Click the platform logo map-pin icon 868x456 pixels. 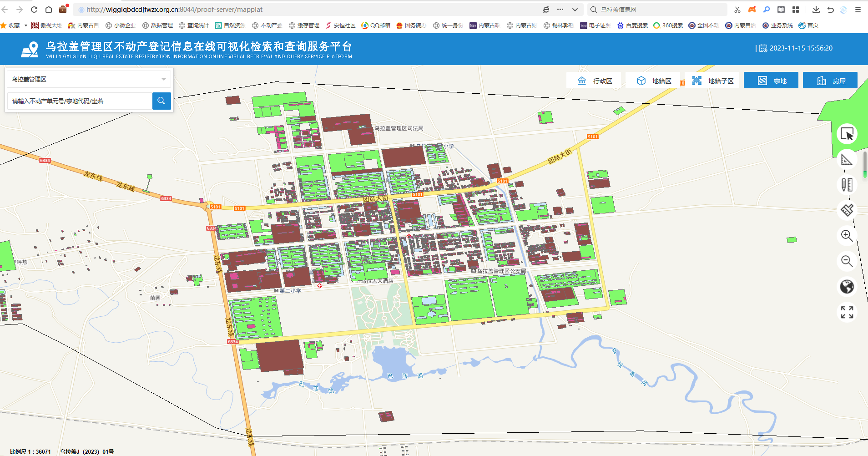(30, 50)
